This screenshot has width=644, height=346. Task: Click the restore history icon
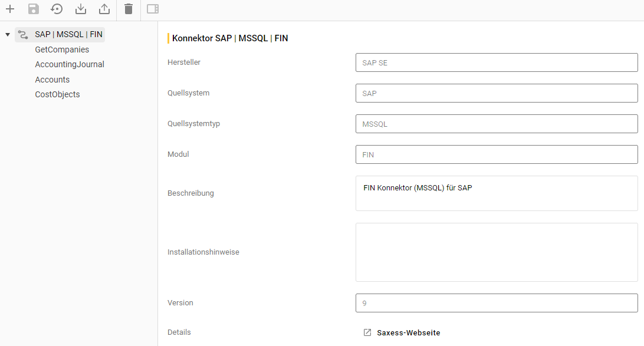pyautogui.click(x=57, y=9)
